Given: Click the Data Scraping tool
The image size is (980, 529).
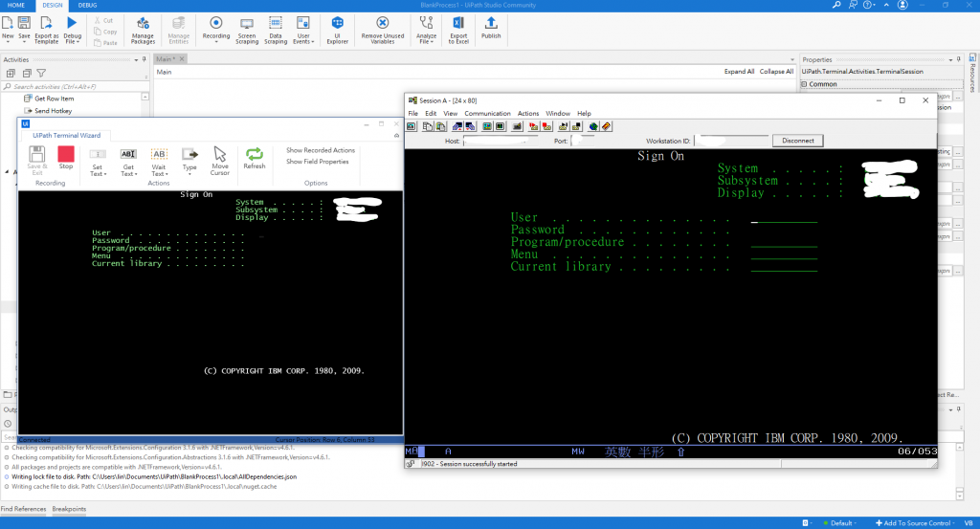Looking at the screenshot, I should [x=275, y=30].
